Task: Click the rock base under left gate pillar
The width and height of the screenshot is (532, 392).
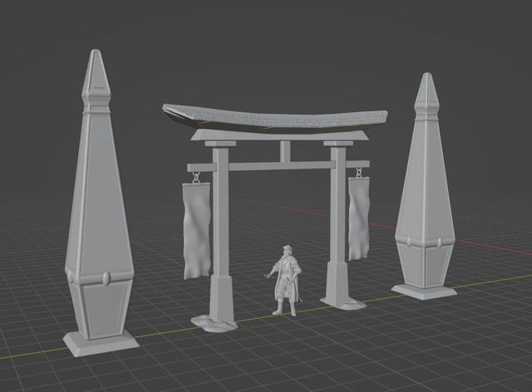Action: pyautogui.click(x=214, y=322)
